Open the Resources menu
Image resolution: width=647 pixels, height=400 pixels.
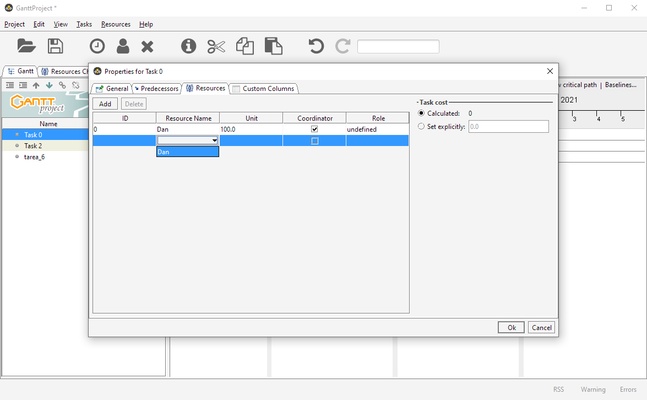coord(116,24)
